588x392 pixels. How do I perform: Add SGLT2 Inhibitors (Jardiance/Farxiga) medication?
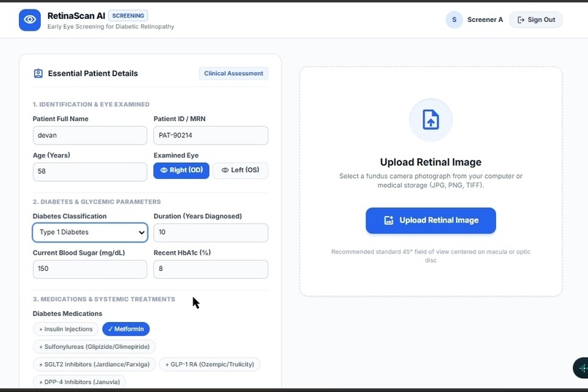click(94, 364)
